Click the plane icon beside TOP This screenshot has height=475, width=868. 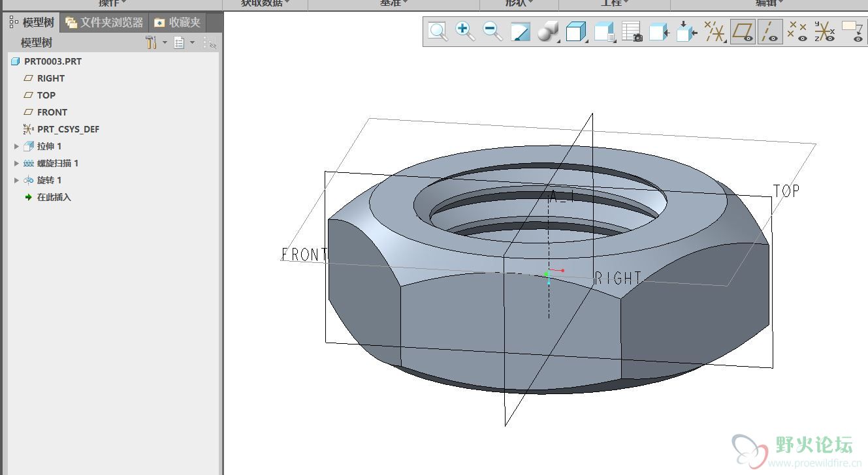[x=28, y=95]
